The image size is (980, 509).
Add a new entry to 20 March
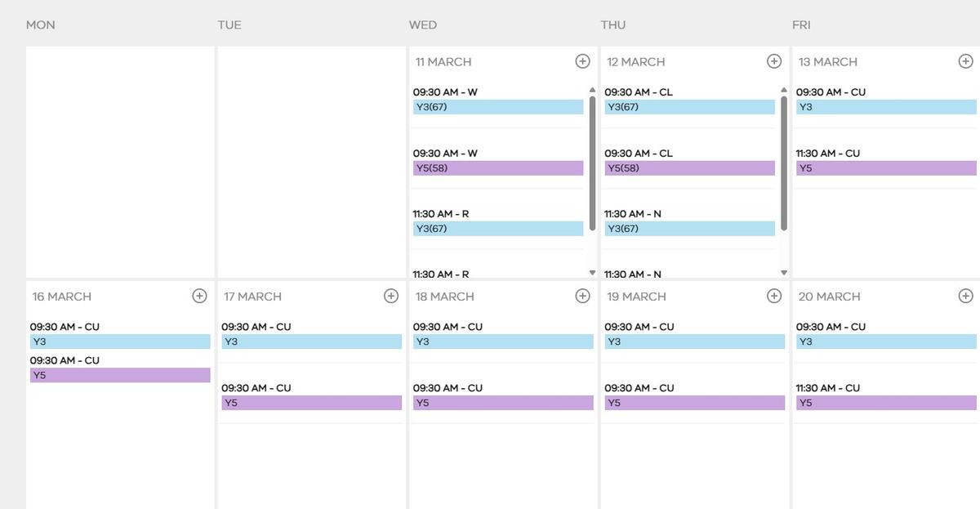(x=965, y=296)
